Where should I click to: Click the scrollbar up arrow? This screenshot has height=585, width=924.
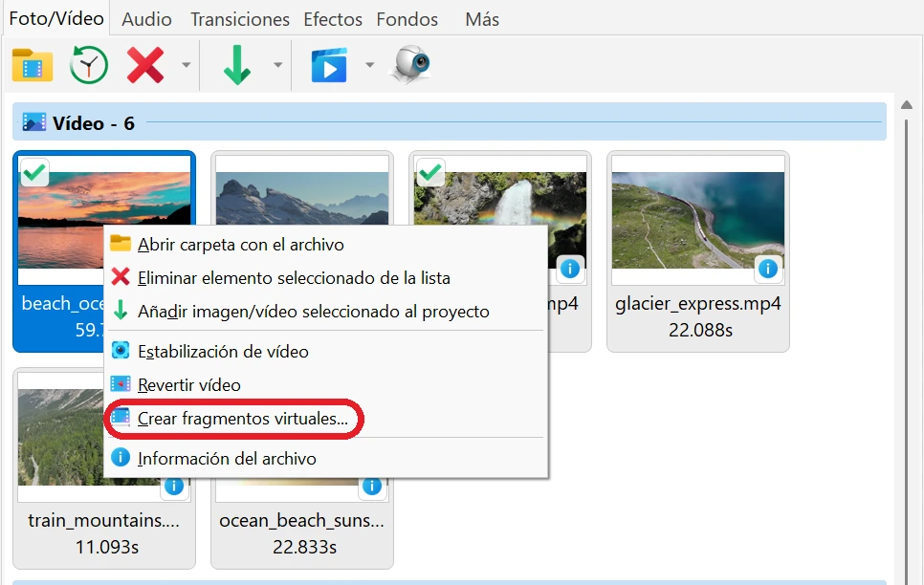[x=907, y=105]
